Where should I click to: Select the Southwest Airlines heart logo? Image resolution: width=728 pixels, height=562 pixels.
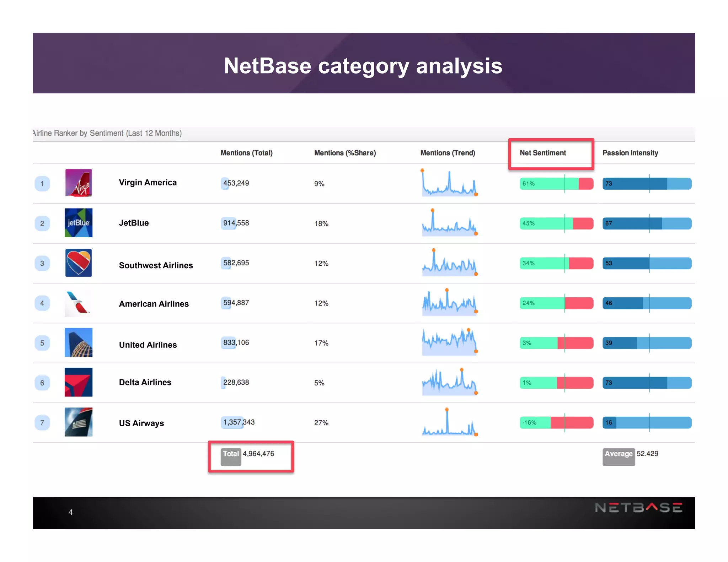pyautogui.click(x=79, y=263)
